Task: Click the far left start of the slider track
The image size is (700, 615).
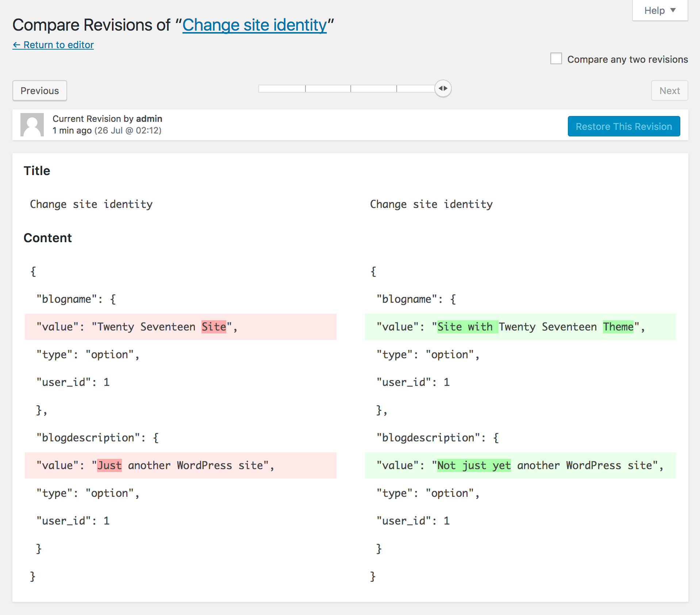Action: (x=260, y=89)
